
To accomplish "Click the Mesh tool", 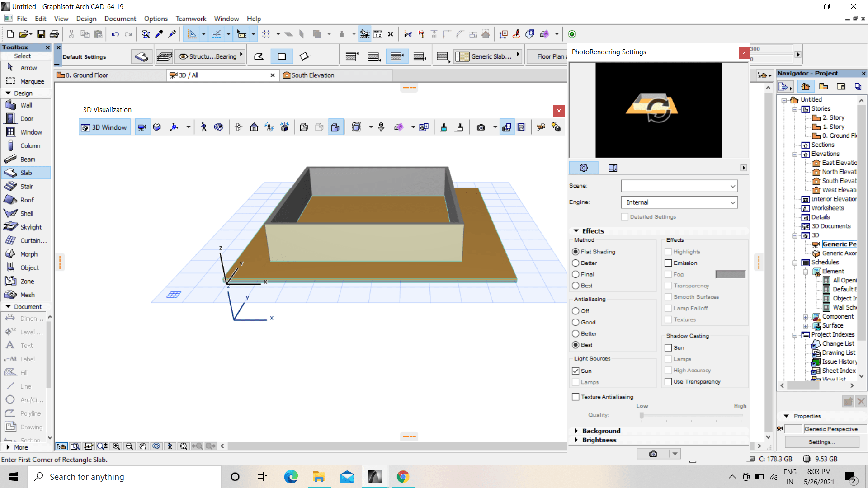I will pos(27,295).
